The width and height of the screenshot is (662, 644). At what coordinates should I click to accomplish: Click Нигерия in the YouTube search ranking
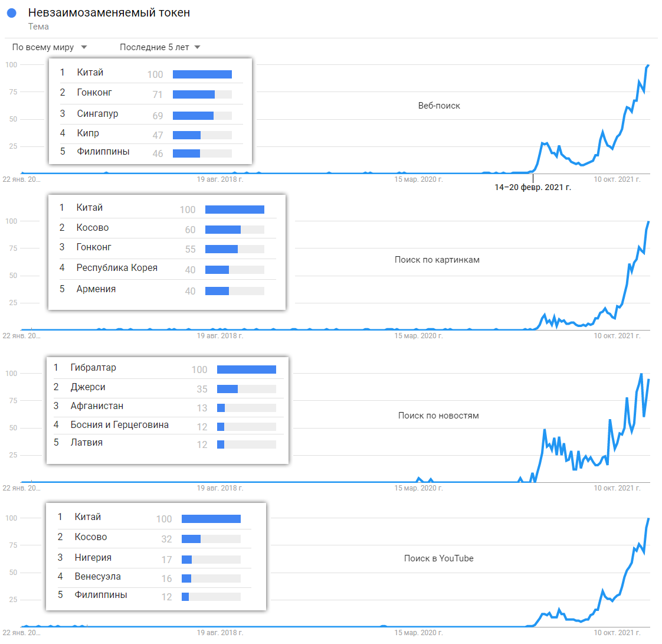tap(93, 557)
